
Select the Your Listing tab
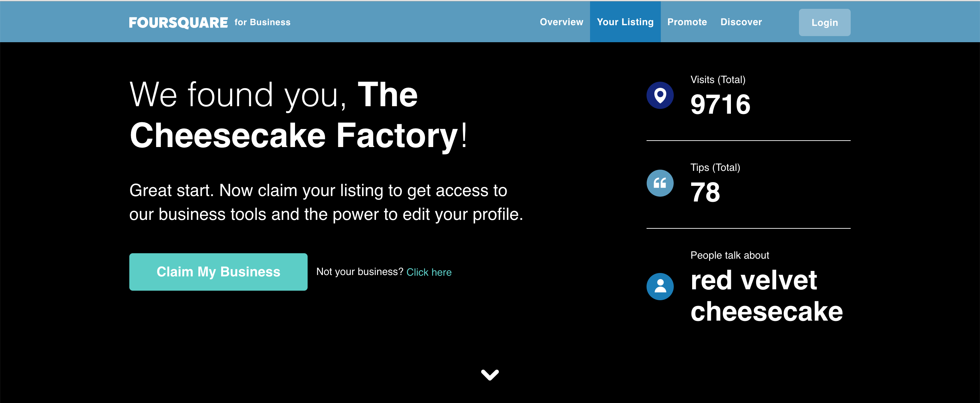(x=625, y=22)
